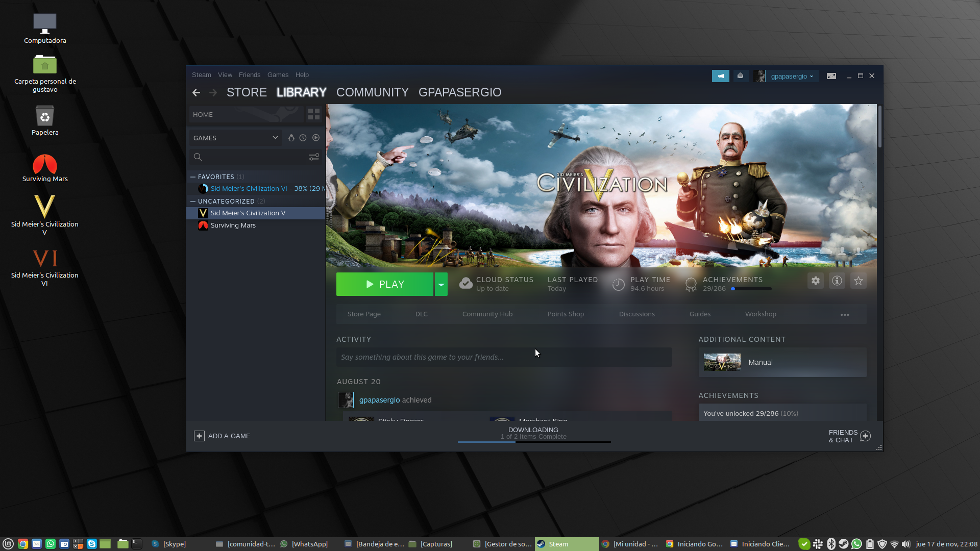The image size is (980, 551).
Task: Open the Help menu
Action: pyautogui.click(x=302, y=74)
